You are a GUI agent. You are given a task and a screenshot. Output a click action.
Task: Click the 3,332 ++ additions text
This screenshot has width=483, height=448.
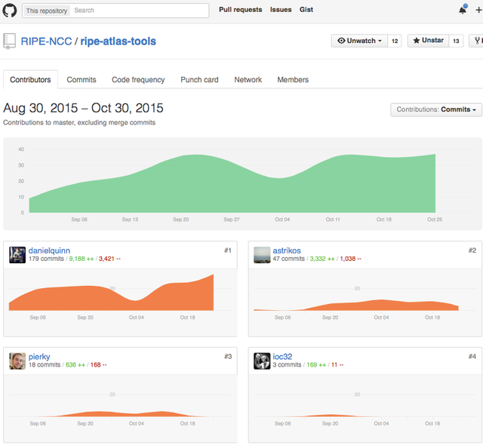coord(322,259)
